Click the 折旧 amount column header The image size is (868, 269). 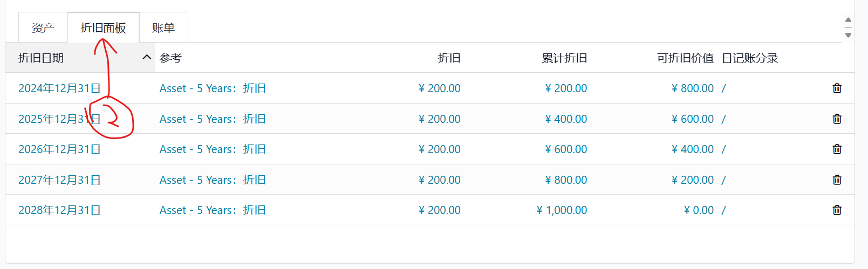(x=449, y=58)
